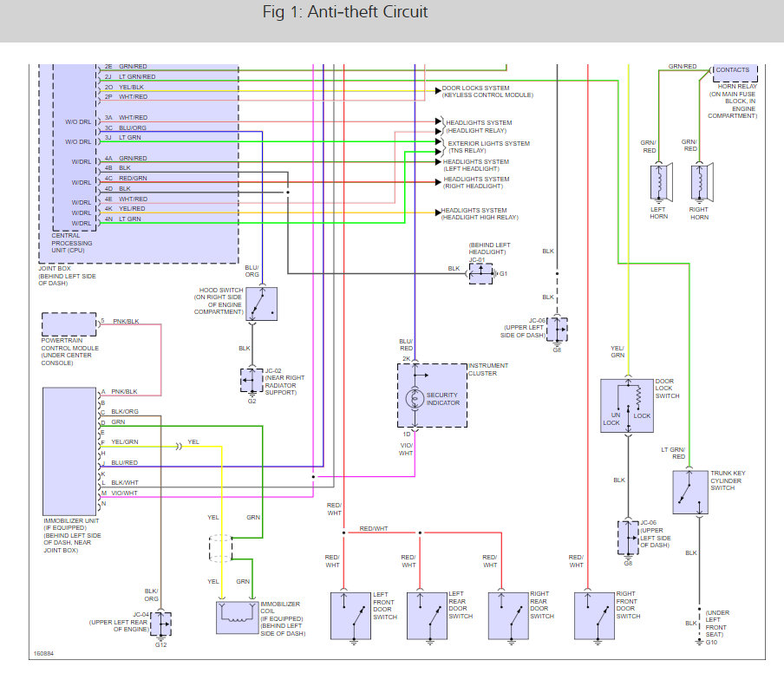Click the '(LEFT HEADLIGHT)' label

click(x=471, y=169)
